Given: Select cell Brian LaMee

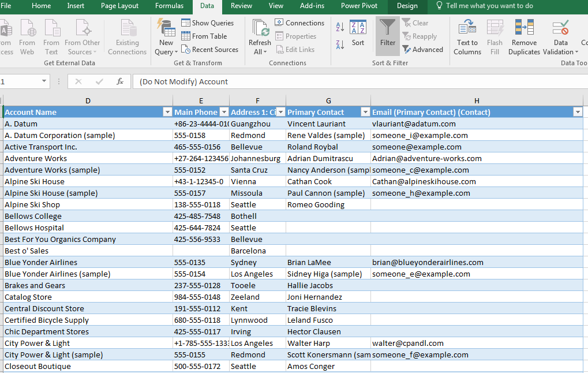Looking at the screenshot, I should click(x=328, y=262).
